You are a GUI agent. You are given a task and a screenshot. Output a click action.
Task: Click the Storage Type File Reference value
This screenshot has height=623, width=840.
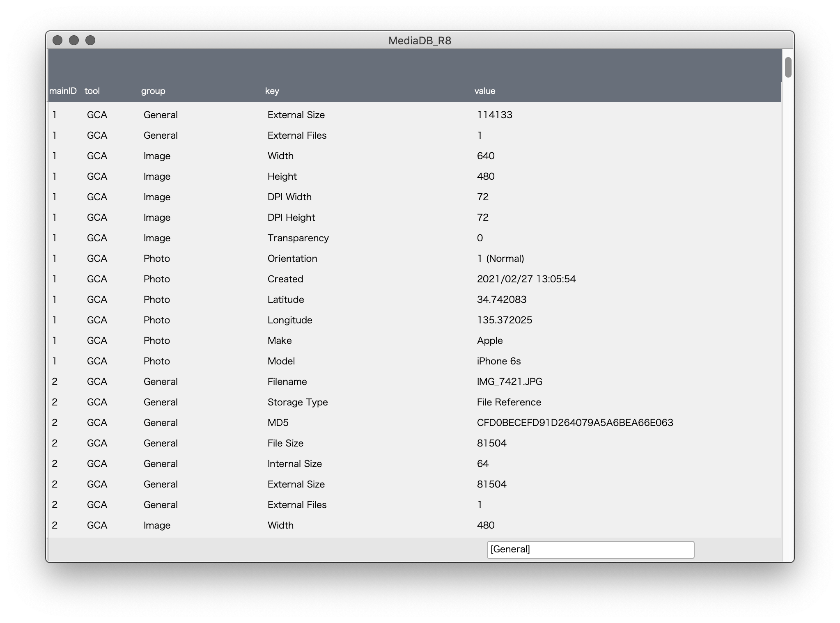pos(509,402)
